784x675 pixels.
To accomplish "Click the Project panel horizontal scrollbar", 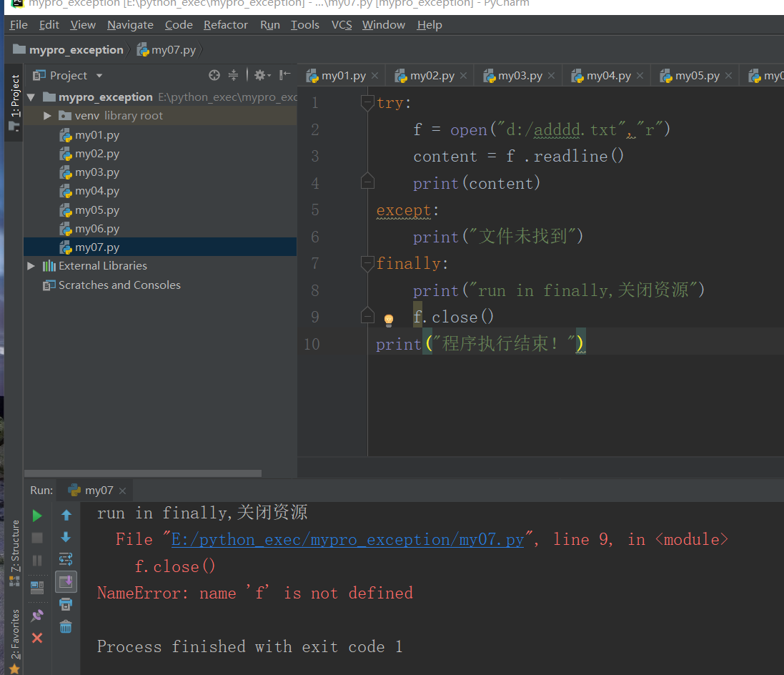I will [142, 473].
